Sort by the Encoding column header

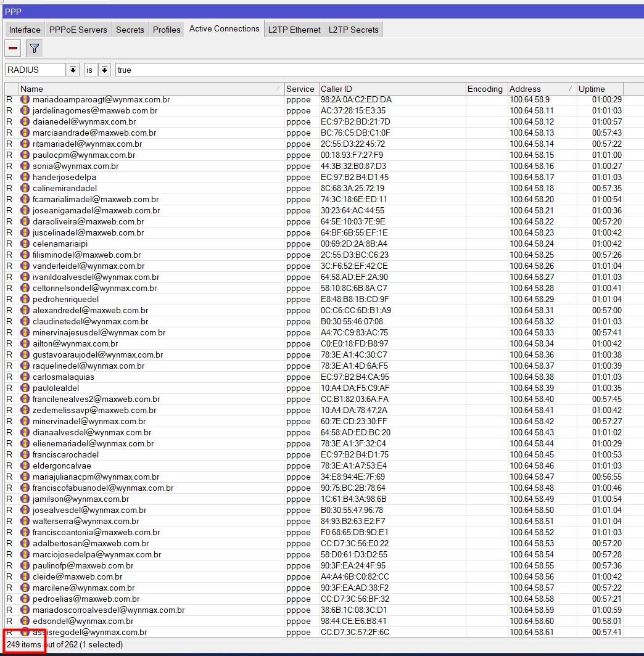(487, 89)
